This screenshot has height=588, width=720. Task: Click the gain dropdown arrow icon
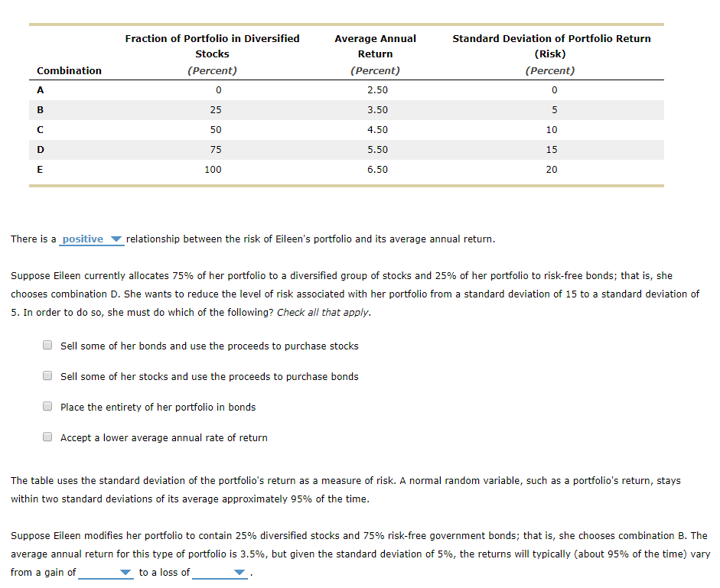124,571
